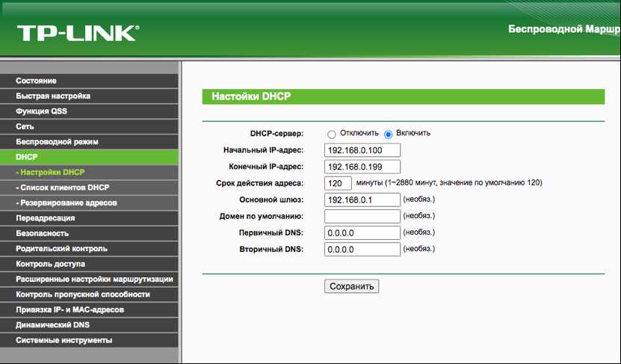Focus the Конечный IP-адрес field
The height and width of the screenshot is (364, 621).
pyautogui.click(x=362, y=167)
